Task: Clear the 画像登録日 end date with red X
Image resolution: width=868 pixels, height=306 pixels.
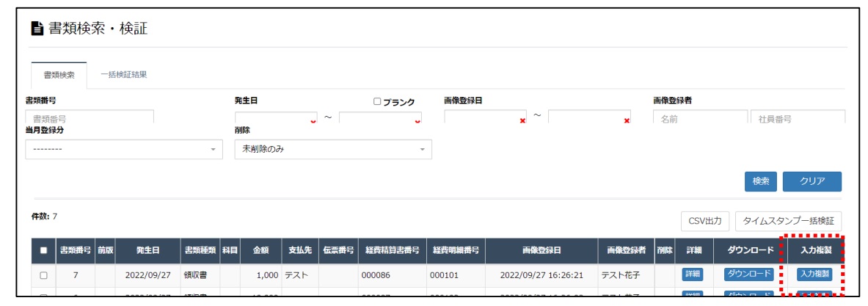Action: pyautogui.click(x=627, y=120)
